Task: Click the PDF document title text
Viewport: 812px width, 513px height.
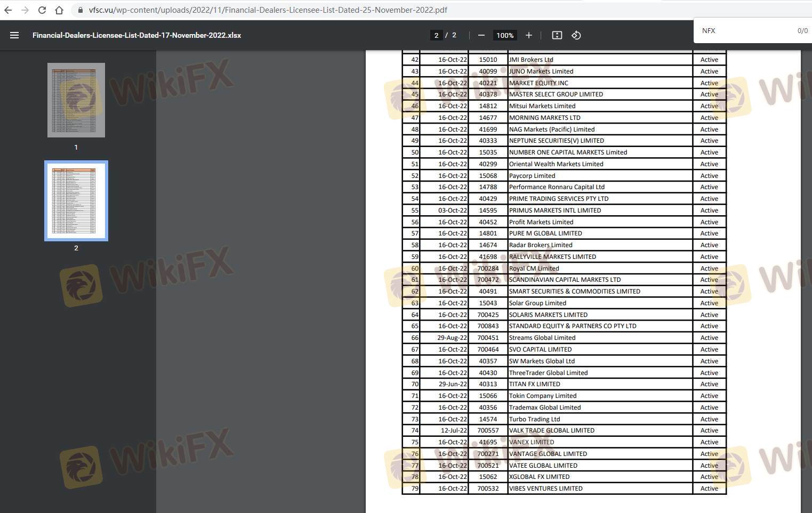Action: tap(136, 35)
